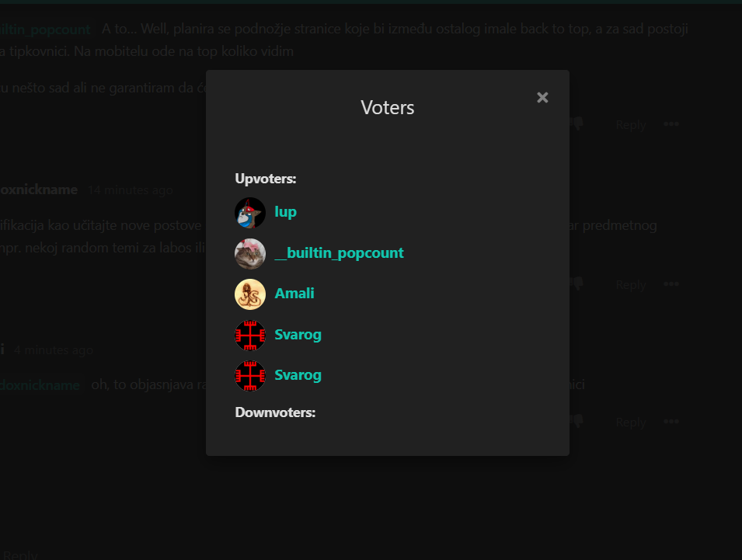Open the '14 minutes ago' timestamp permalink

click(x=130, y=190)
